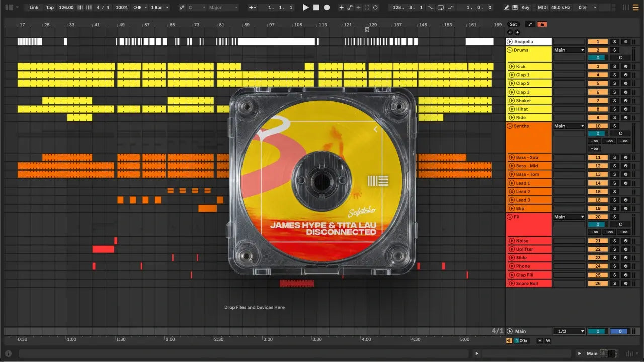
Task: Click the Arrangement Record button
Action: click(327, 8)
